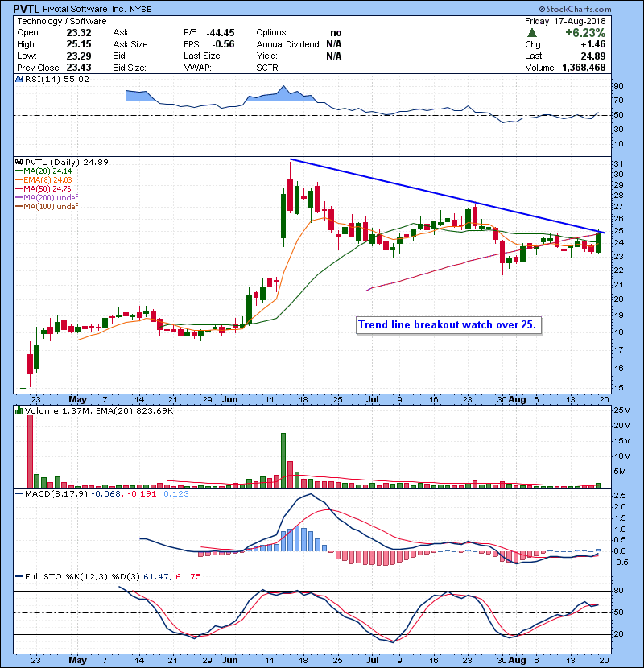Screen dimensions: 644x668
Task: Click the 80 level label on the stochastic axis
Action: point(618,591)
